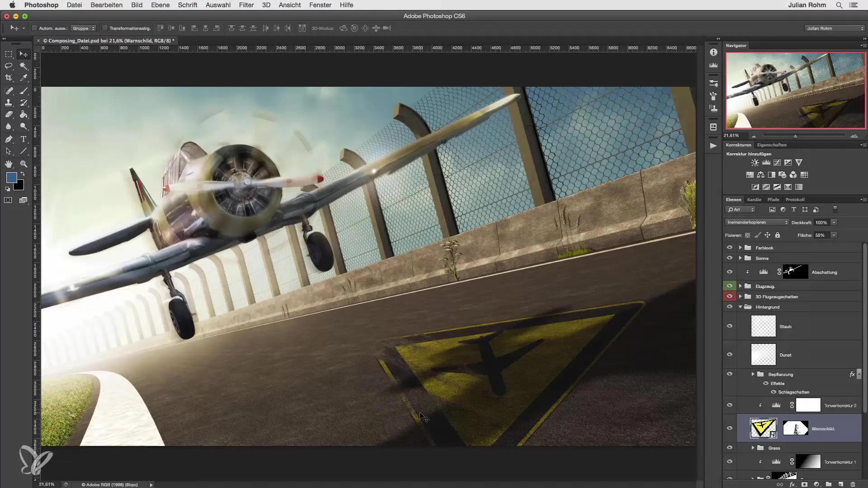Switch to the Kanäle tab

[x=754, y=199]
